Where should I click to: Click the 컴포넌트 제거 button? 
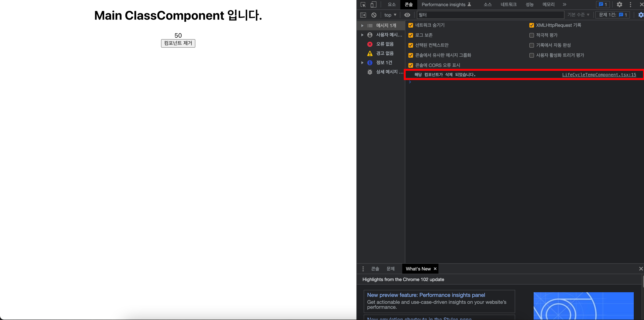coord(178,43)
